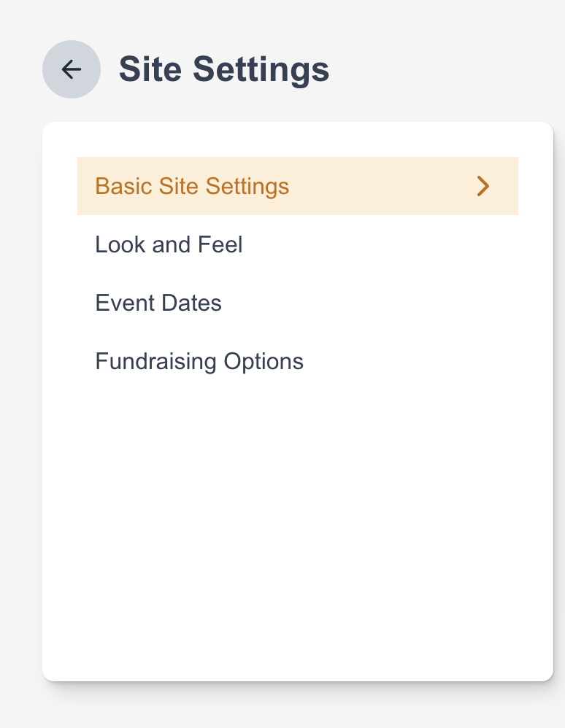
Task: Navigate back from Site Settings
Action: [x=71, y=69]
